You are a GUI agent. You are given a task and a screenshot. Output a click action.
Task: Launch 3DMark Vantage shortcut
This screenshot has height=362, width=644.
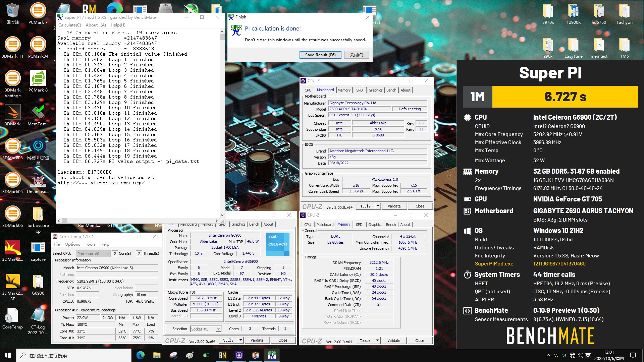[x=12, y=84]
